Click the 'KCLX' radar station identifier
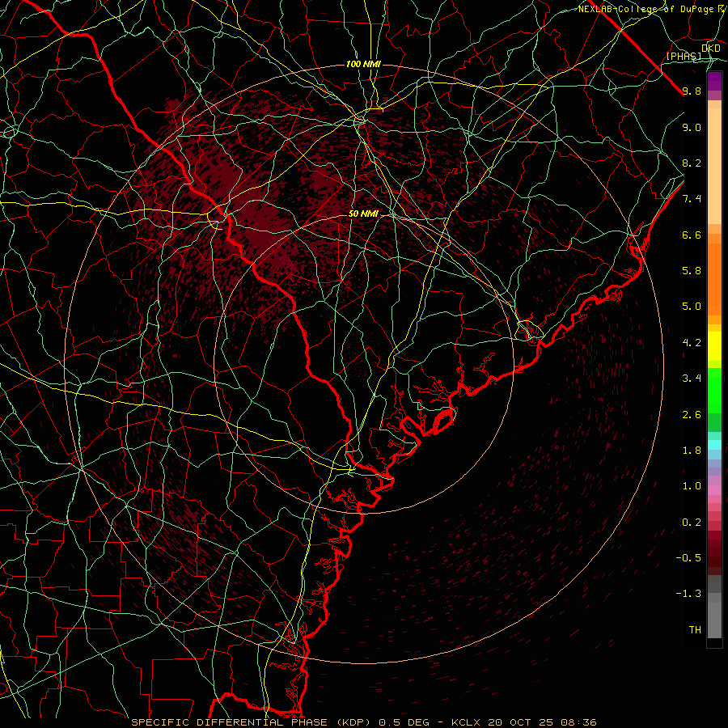The image size is (728, 728). tap(467, 722)
